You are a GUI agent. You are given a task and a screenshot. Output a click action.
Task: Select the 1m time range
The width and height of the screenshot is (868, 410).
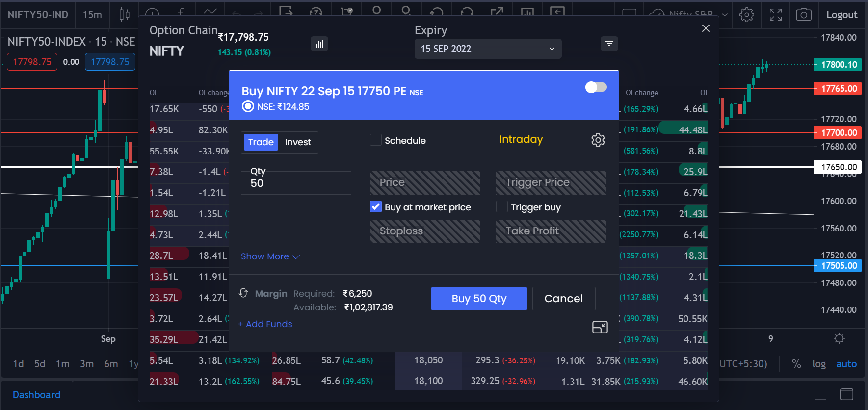pos(63,364)
